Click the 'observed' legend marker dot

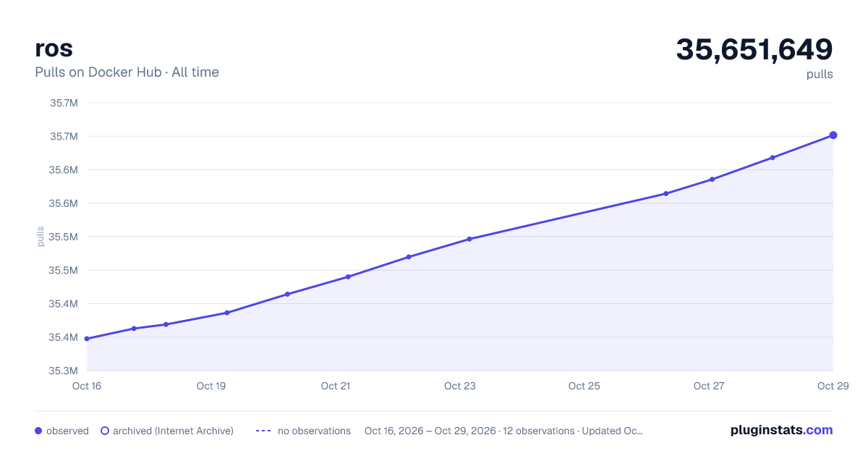point(38,431)
